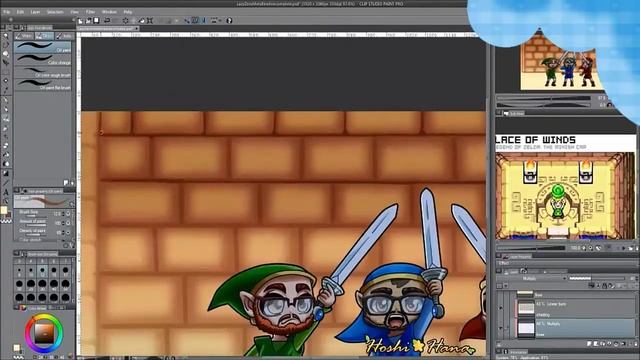Image resolution: width=640 pixels, height=360 pixels.
Task: Select the Text tool marked A
Action: (x=6, y=192)
